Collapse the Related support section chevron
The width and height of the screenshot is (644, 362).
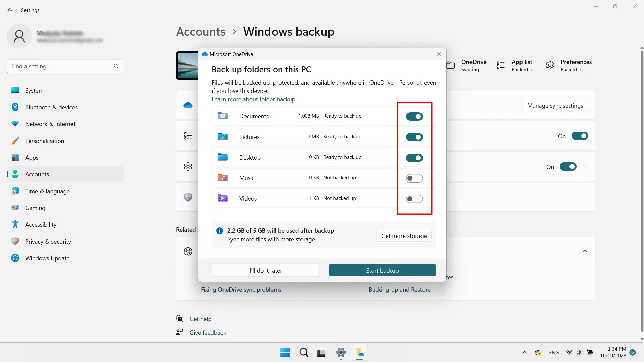(x=585, y=251)
